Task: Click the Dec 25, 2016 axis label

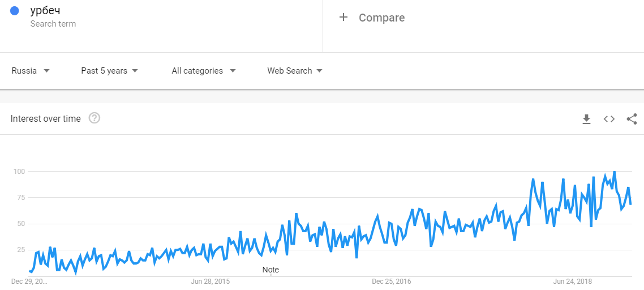Action: pyautogui.click(x=392, y=281)
